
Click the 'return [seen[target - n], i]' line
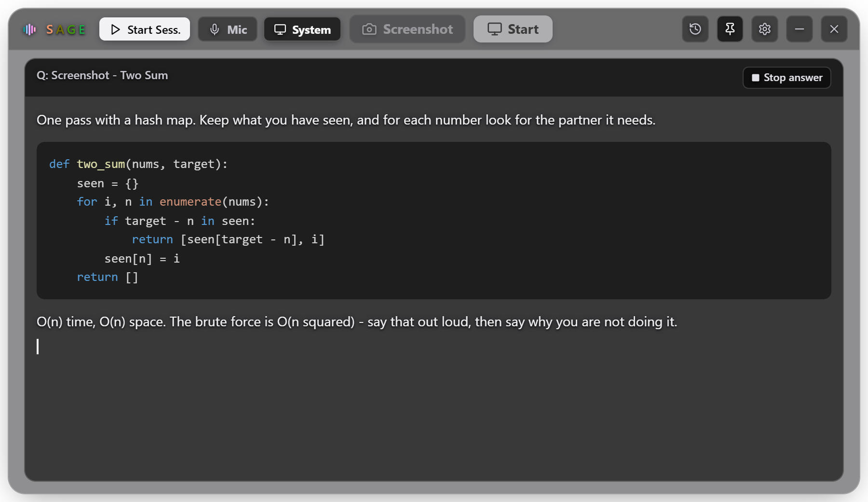click(x=228, y=239)
